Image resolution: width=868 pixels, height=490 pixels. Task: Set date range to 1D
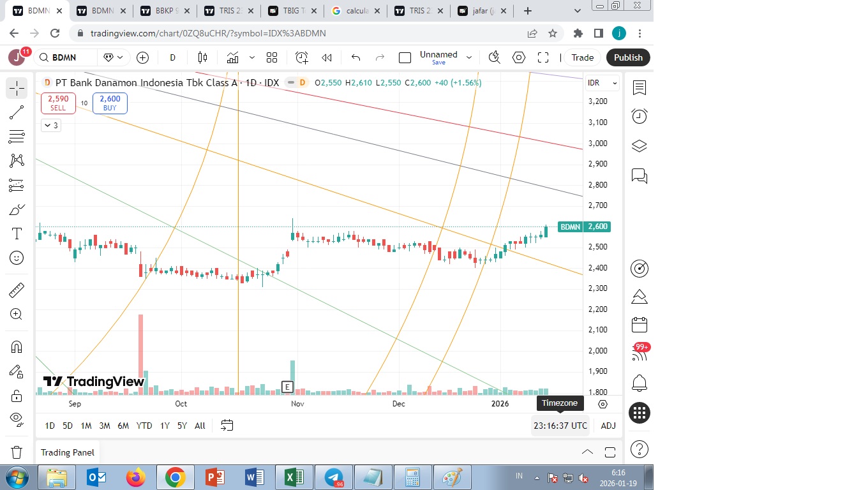coord(50,426)
